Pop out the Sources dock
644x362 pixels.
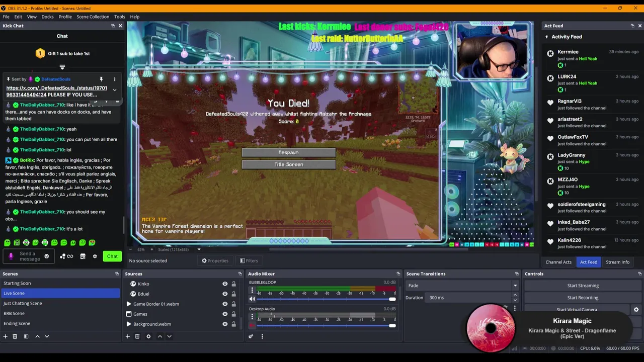[240, 274]
